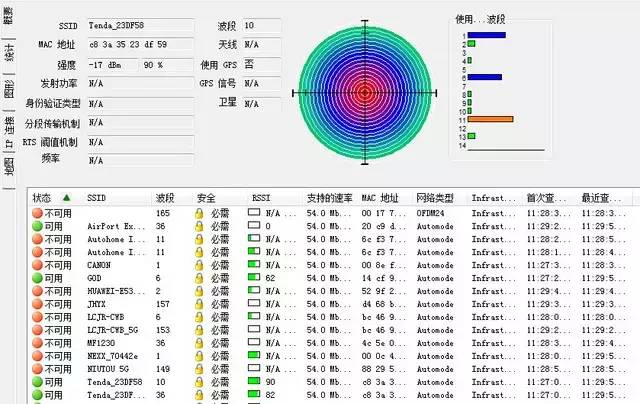640x404 pixels.
Task: Click the lock icon in the JHYX row
Action: coord(201,304)
